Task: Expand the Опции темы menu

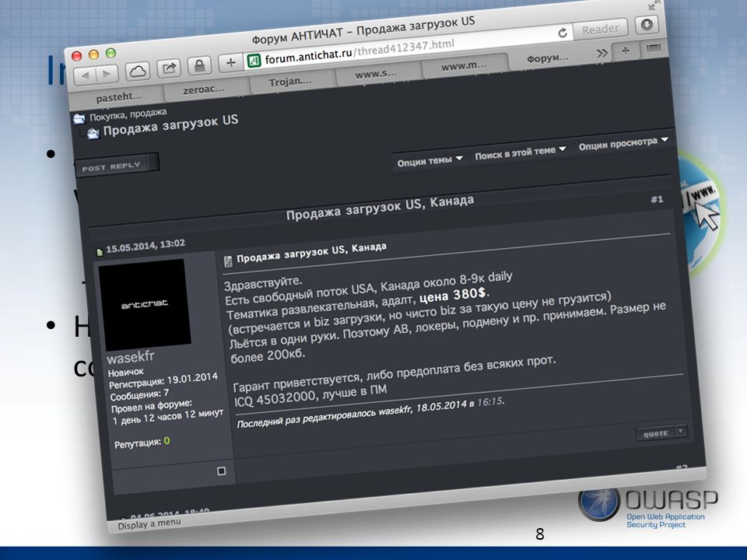Action: tap(430, 161)
